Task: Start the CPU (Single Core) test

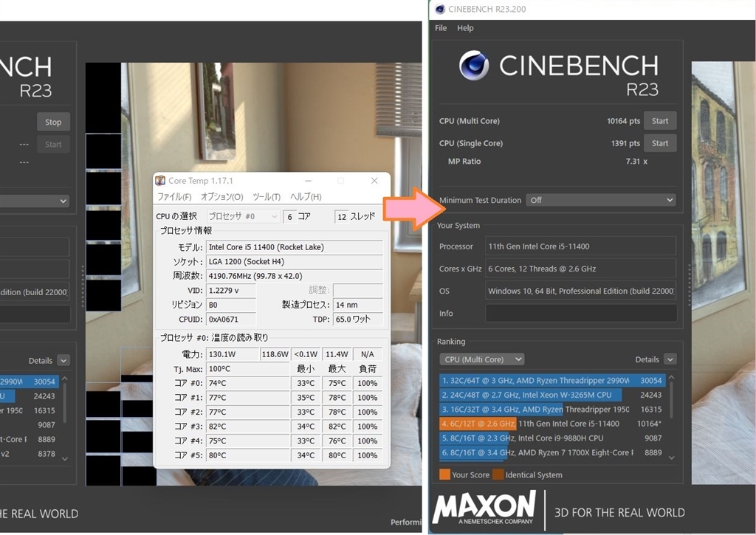Action: [660, 143]
